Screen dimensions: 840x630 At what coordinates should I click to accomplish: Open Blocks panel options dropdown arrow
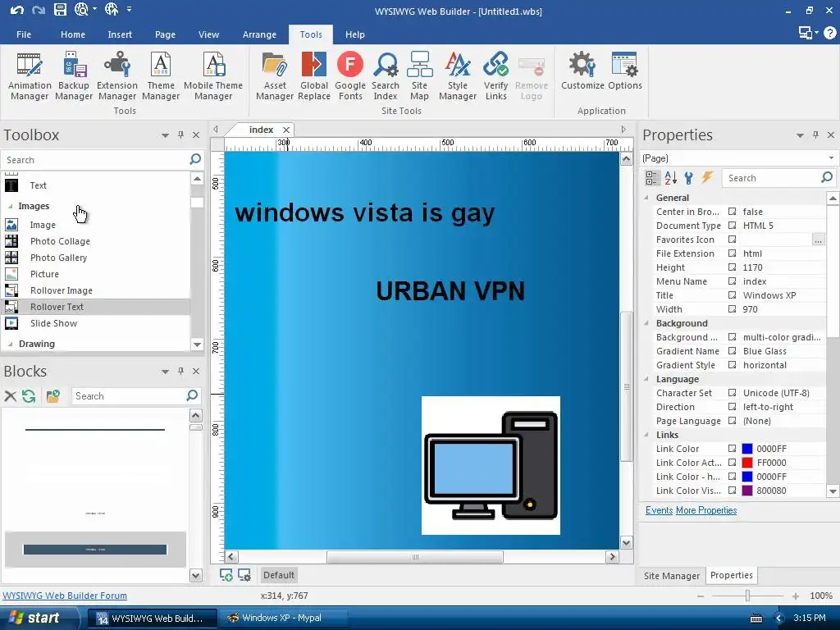pos(165,372)
